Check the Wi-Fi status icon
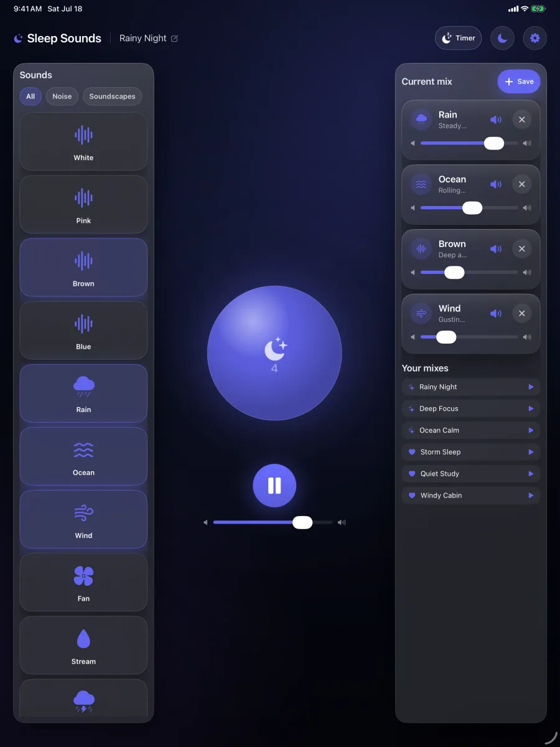Screen dimensions: 560x747 (525, 9)
